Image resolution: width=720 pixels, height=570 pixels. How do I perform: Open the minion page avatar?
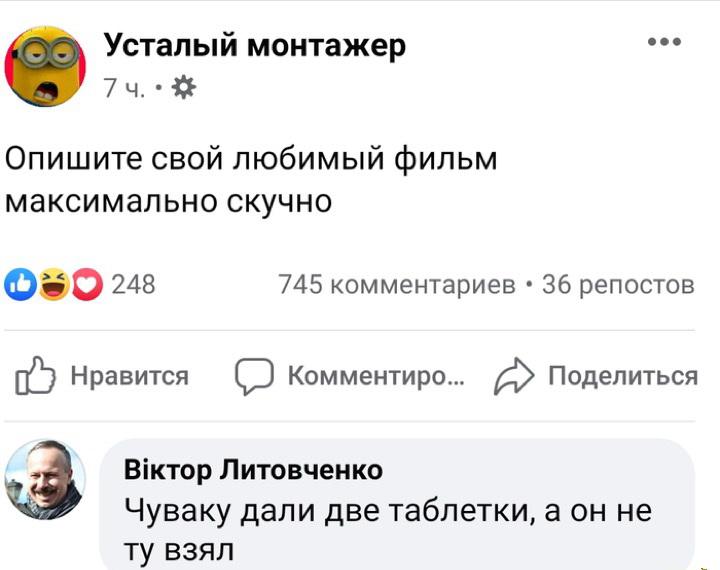(46, 66)
